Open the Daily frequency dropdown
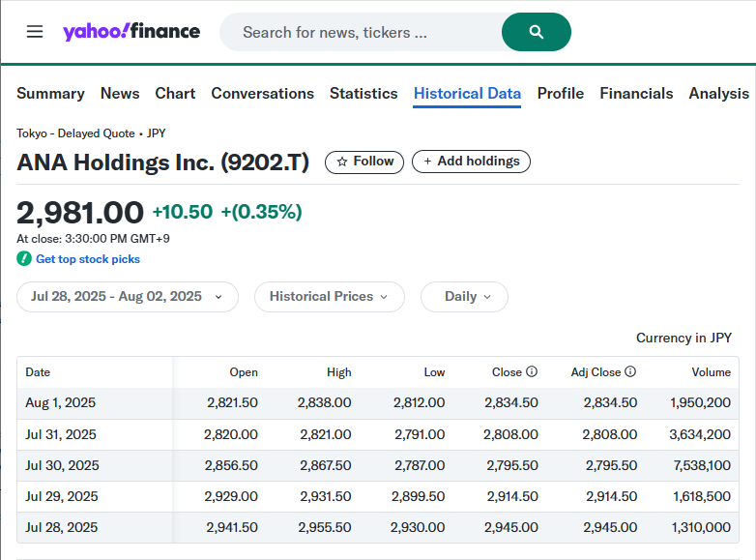This screenshot has height=560, width=756. click(464, 297)
